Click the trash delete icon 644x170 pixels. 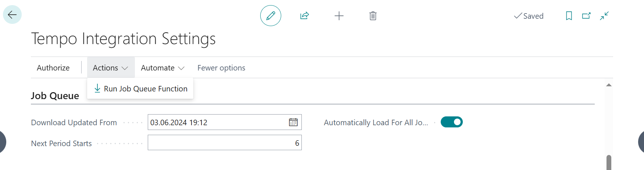[x=373, y=16]
